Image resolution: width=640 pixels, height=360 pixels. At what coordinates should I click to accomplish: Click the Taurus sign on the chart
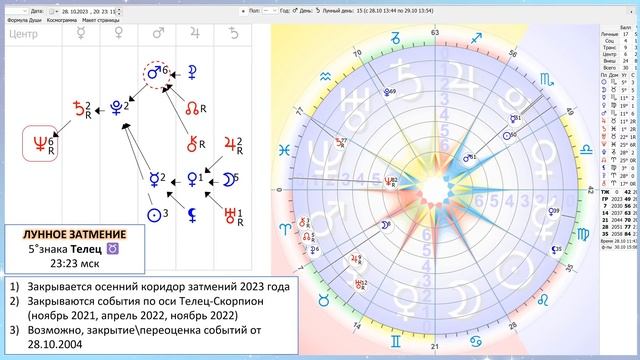[324, 302]
